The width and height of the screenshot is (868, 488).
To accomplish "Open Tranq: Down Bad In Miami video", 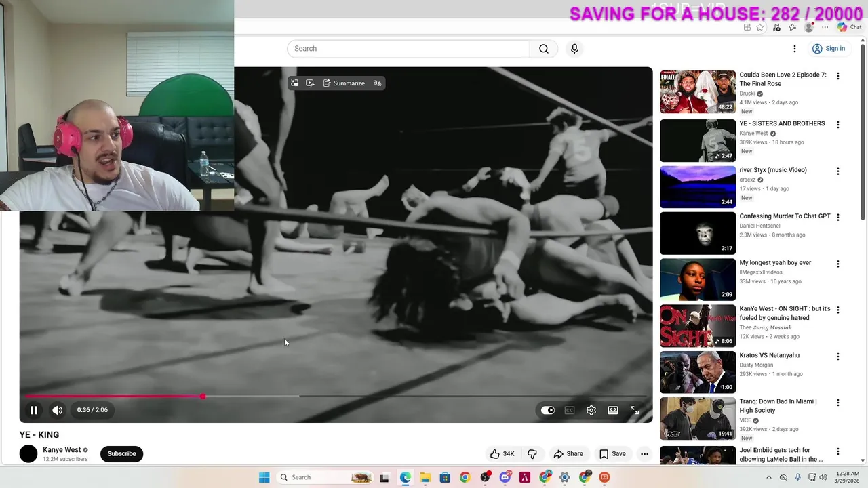I will point(778,405).
